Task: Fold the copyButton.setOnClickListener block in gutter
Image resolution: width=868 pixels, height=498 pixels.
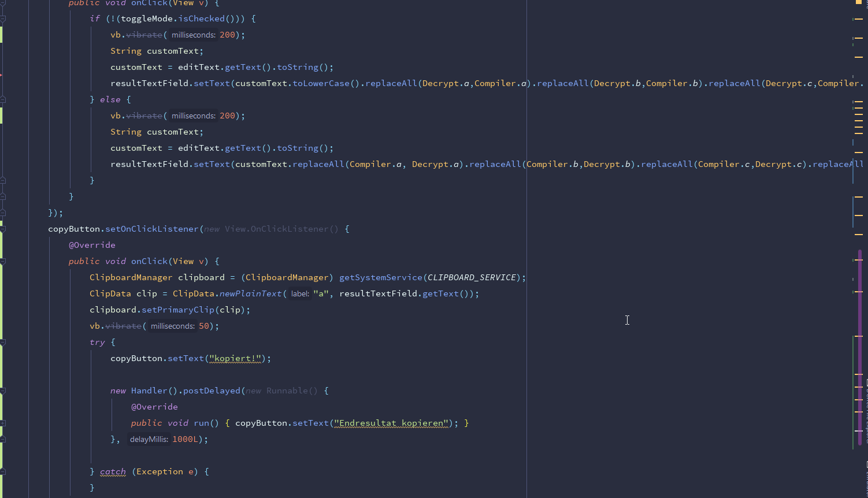Action: (x=3, y=229)
